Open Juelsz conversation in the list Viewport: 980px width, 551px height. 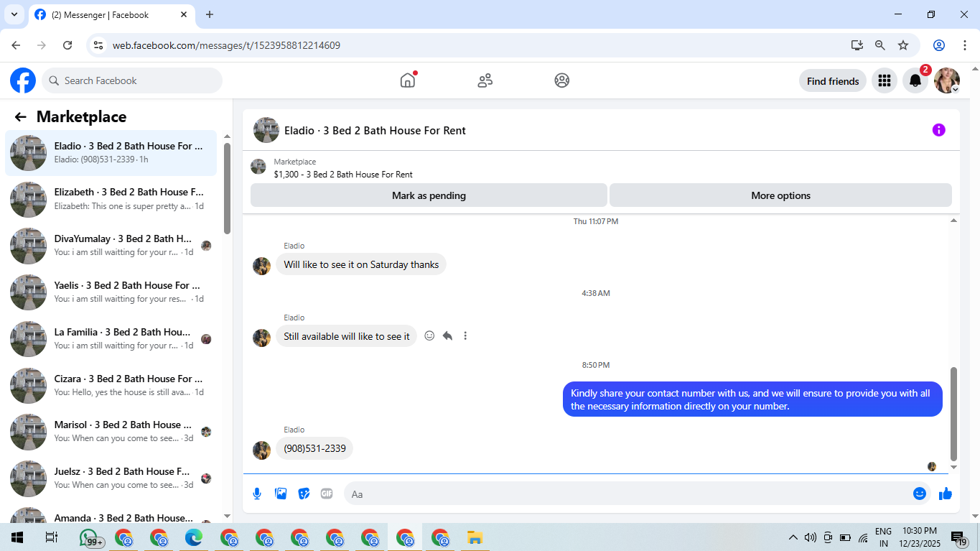coord(111,478)
